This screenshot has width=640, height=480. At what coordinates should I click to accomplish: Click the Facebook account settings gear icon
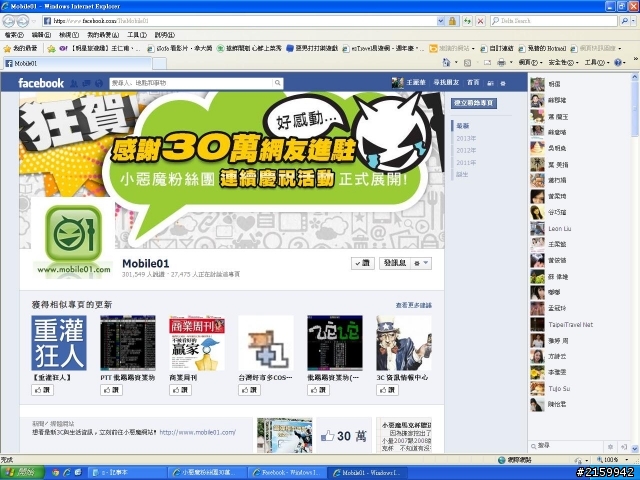point(503,83)
